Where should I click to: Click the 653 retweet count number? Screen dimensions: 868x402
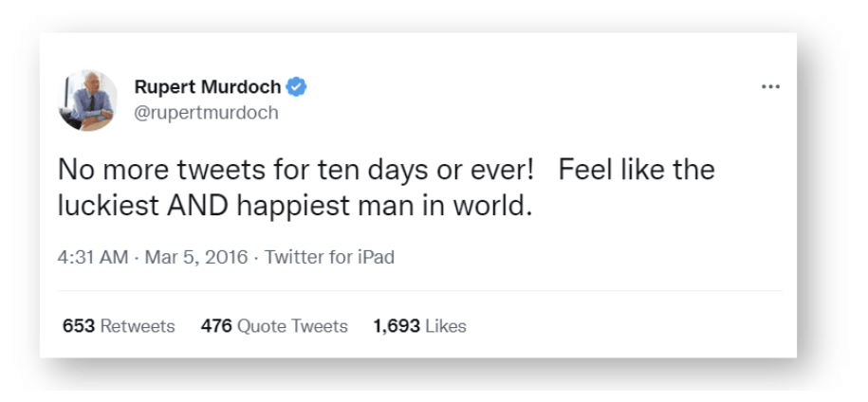(79, 326)
